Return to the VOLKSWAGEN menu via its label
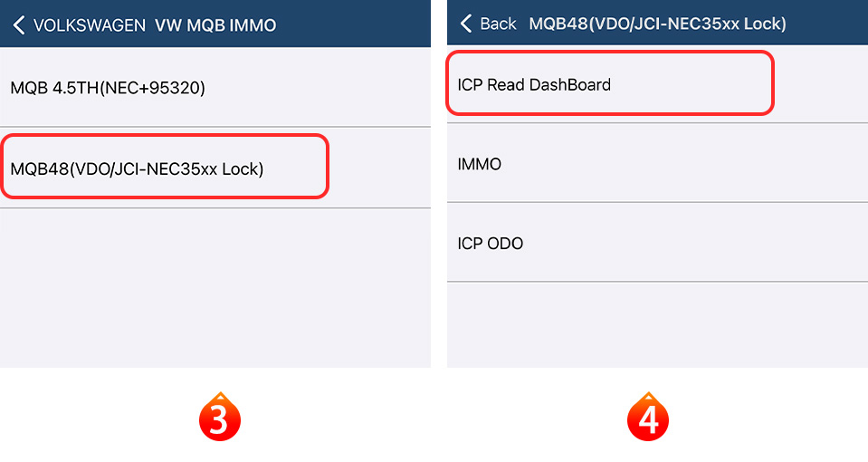The image size is (868, 462). point(89,25)
